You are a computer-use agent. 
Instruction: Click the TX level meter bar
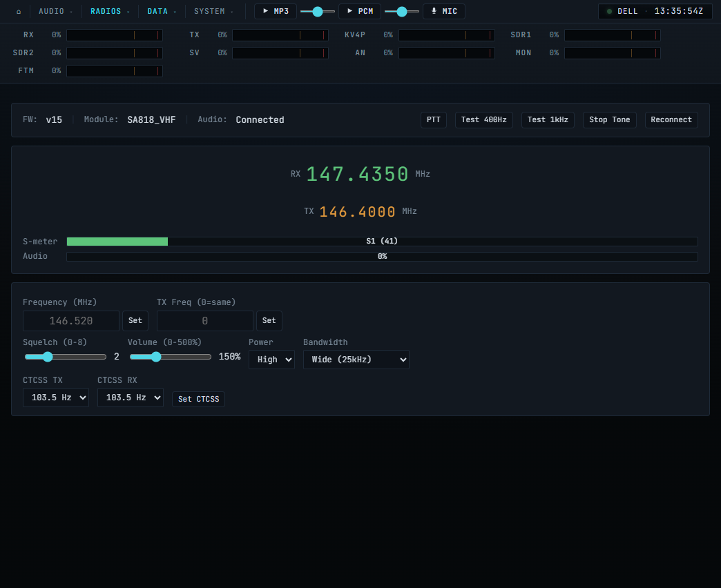(x=280, y=35)
